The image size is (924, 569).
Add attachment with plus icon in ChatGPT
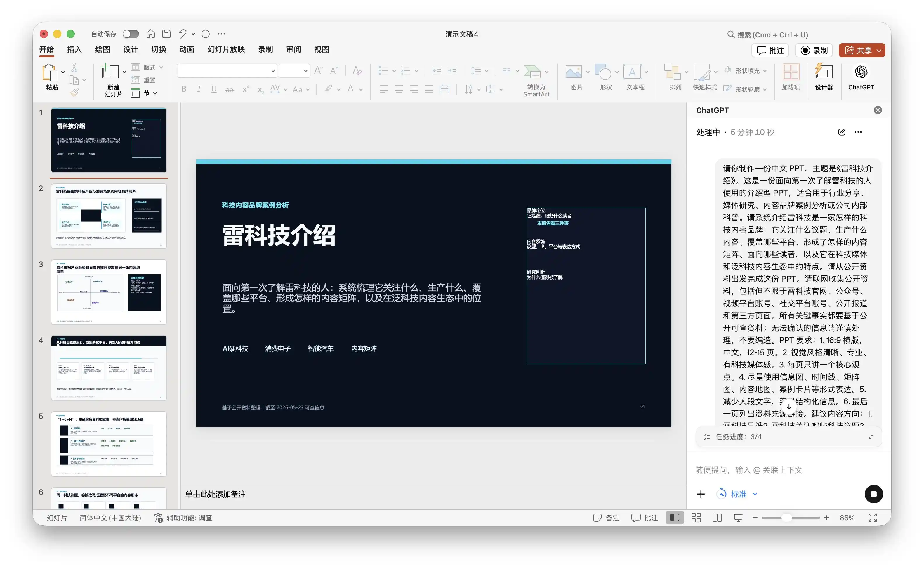[701, 494]
